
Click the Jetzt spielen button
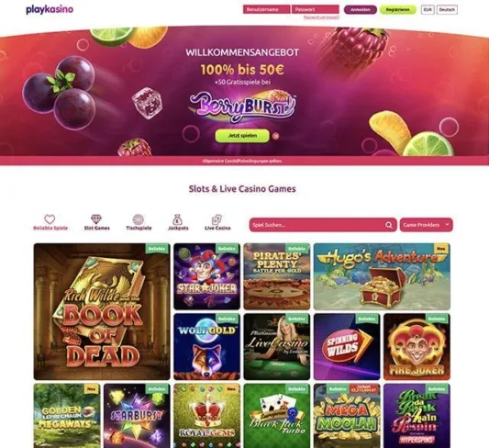pos(242,136)
